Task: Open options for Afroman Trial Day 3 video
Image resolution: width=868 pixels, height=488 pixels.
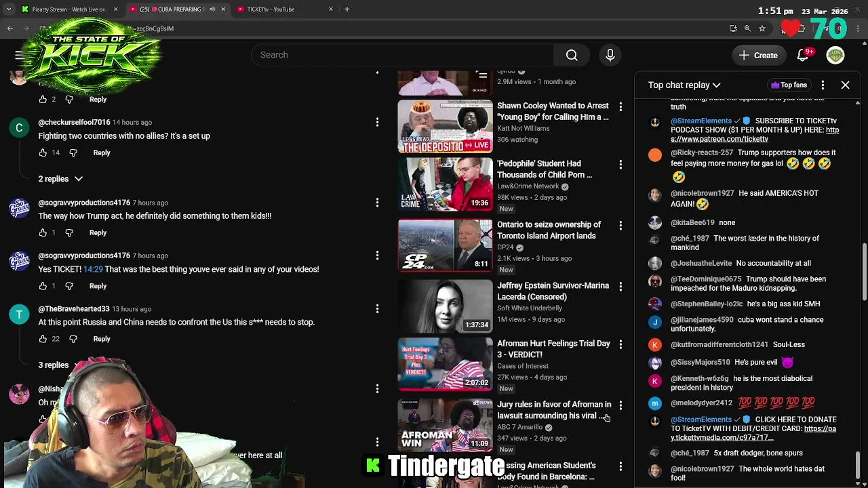Action: click(620, 344)
